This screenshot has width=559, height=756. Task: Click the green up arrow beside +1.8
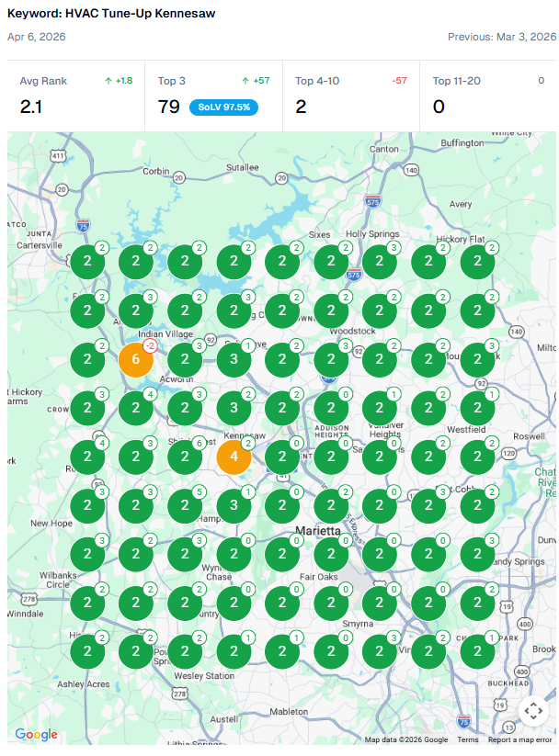[x=108, y=81]
